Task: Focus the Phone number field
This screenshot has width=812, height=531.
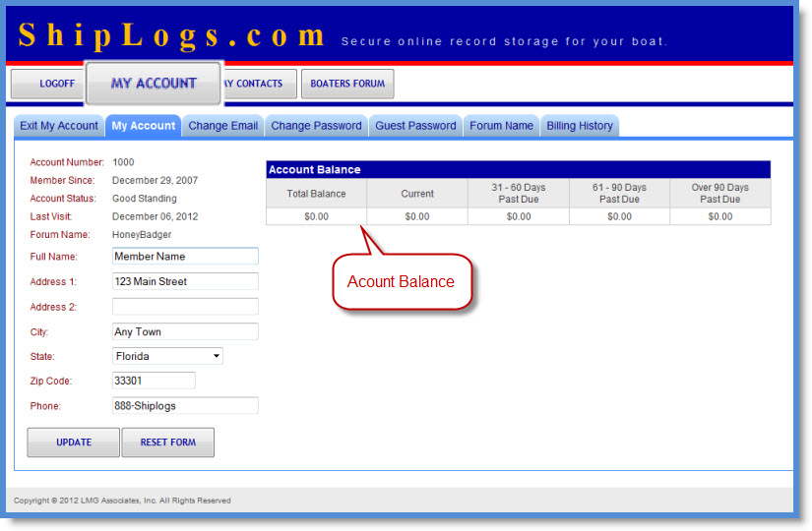Action: (185, 406)
